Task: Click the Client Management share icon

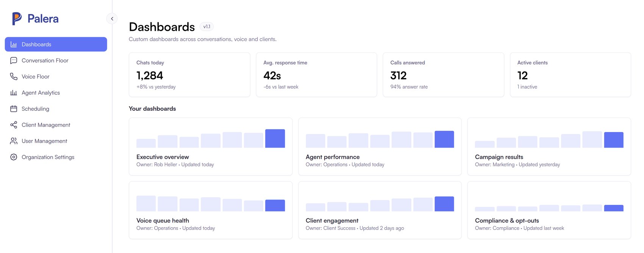Action: (x=14, y=125)
